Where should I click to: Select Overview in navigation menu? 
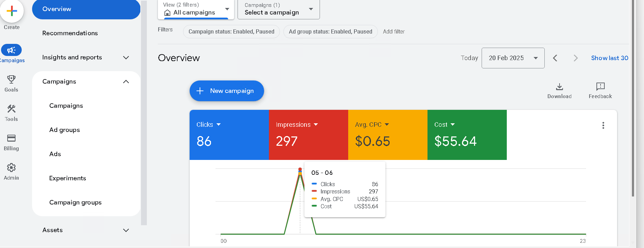[86, 9]
